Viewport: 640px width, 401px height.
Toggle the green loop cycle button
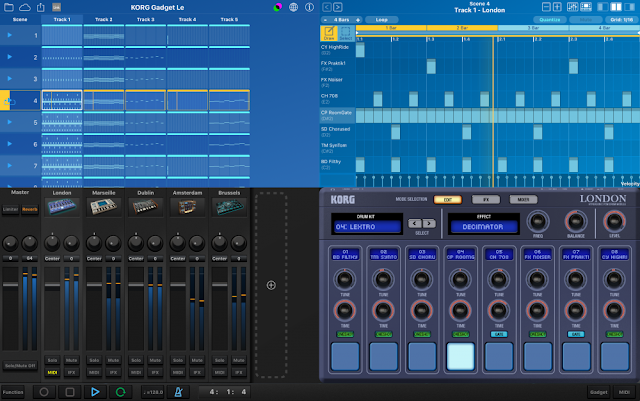click(120, 392)
